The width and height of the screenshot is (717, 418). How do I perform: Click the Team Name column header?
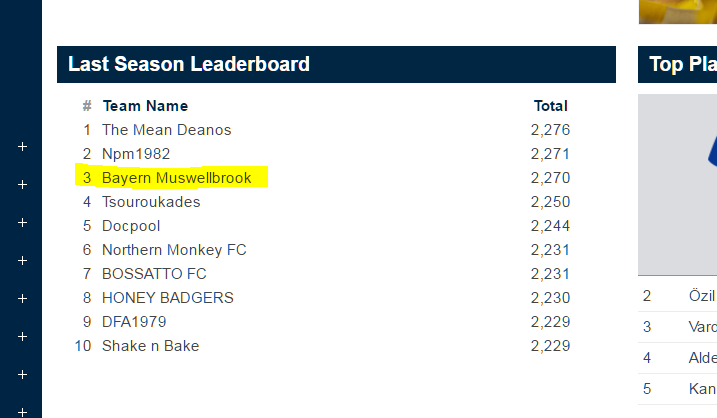point(145,106)
